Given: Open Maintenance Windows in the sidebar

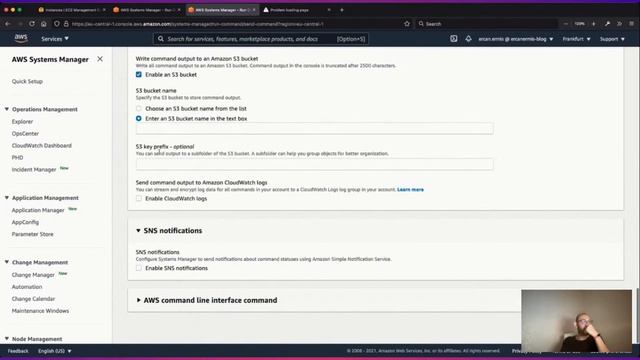Looking at the screenshot, I should click(40, 311).
